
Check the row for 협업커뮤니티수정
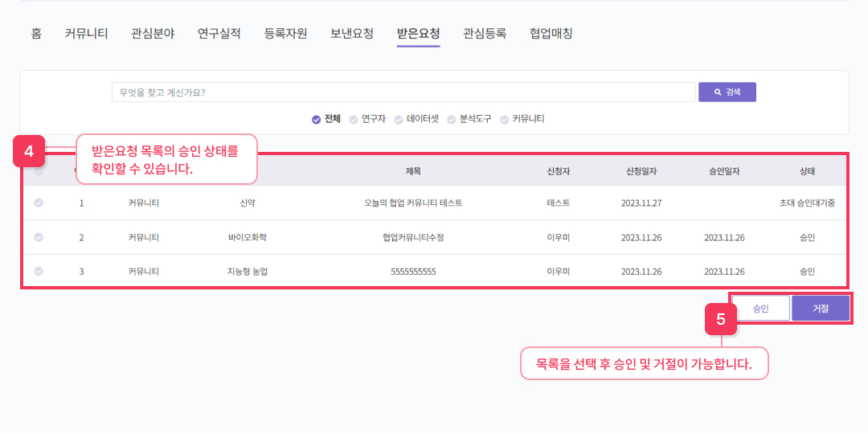point(39,237)
